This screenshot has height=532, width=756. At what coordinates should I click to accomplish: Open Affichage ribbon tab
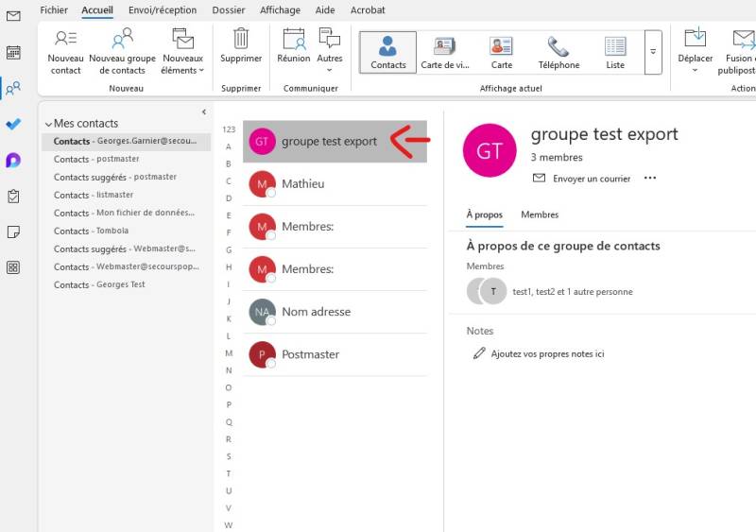coord(280,10)
